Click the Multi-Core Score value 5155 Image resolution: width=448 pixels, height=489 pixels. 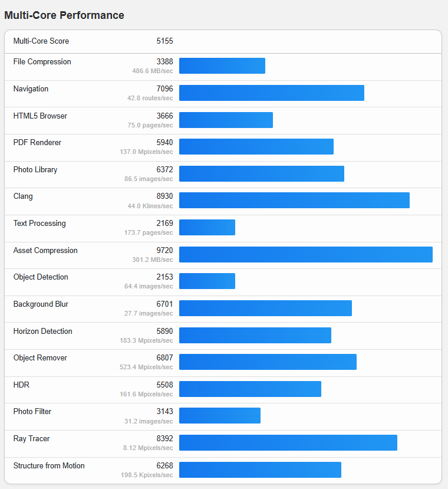[164, 41]
